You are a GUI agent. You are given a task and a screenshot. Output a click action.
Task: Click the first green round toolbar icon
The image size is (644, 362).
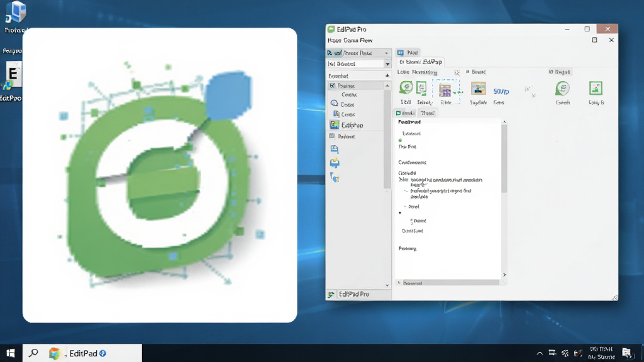coord(406,88)
